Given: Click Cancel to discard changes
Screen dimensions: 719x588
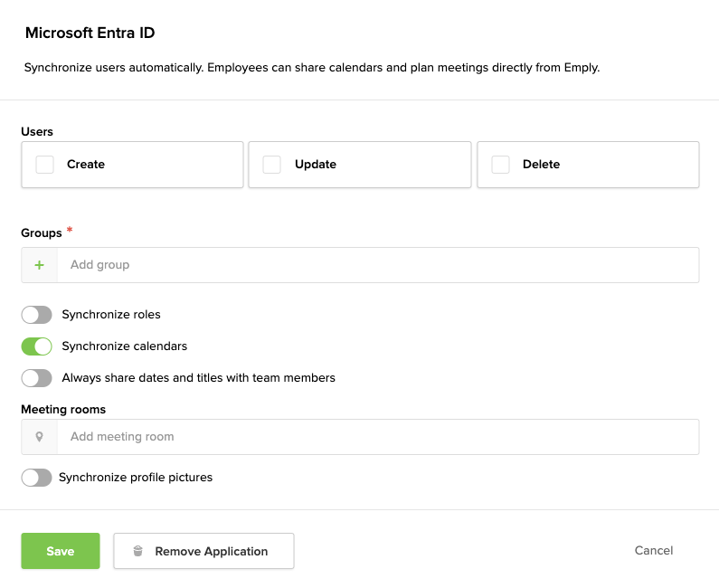Looking at the screenshot, I should pos(653,550).
